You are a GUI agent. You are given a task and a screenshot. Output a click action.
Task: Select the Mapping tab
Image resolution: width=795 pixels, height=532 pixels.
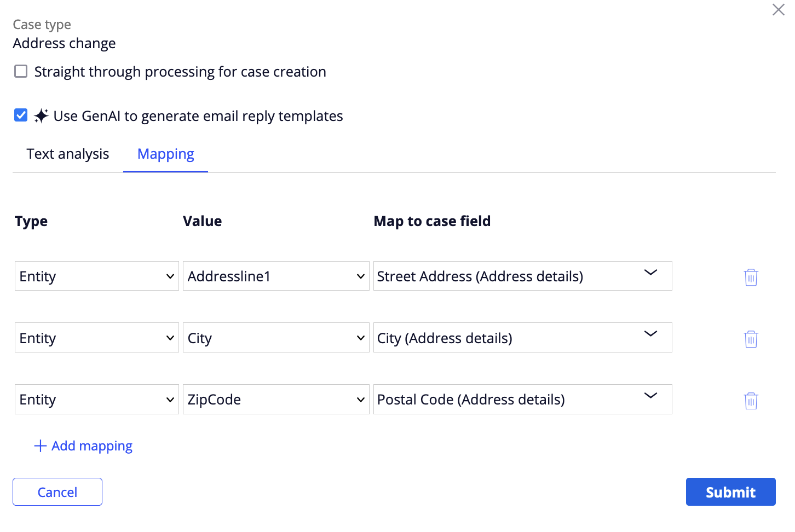165,154
